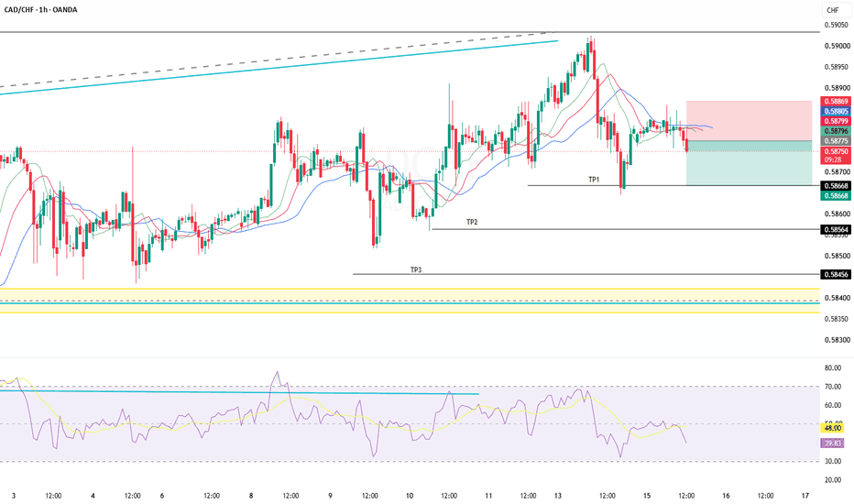Screen dimensions: 854x504
Task: Click the current price label 0.58750 with countdown
Action: click(x=836, y=156)
